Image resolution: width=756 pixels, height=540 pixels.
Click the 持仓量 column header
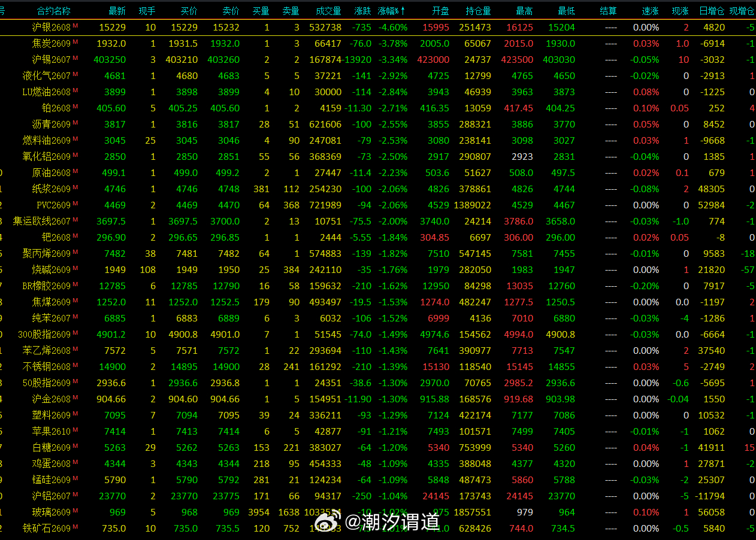(478, 11)
